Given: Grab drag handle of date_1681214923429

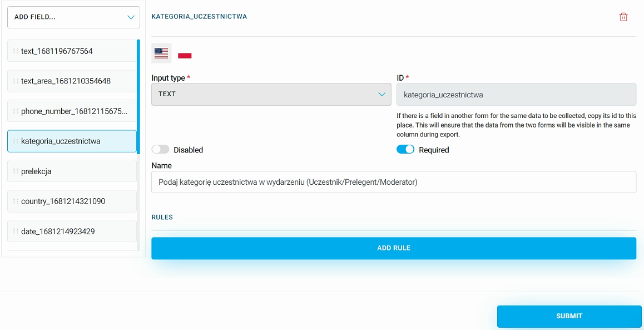Looking at the screenshot, I should (x=16, y=232).
